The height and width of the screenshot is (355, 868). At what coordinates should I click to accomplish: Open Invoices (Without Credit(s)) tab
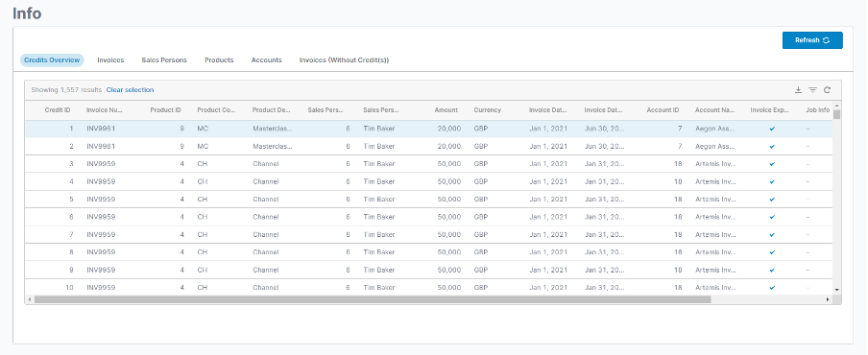[x=345, y=60]
